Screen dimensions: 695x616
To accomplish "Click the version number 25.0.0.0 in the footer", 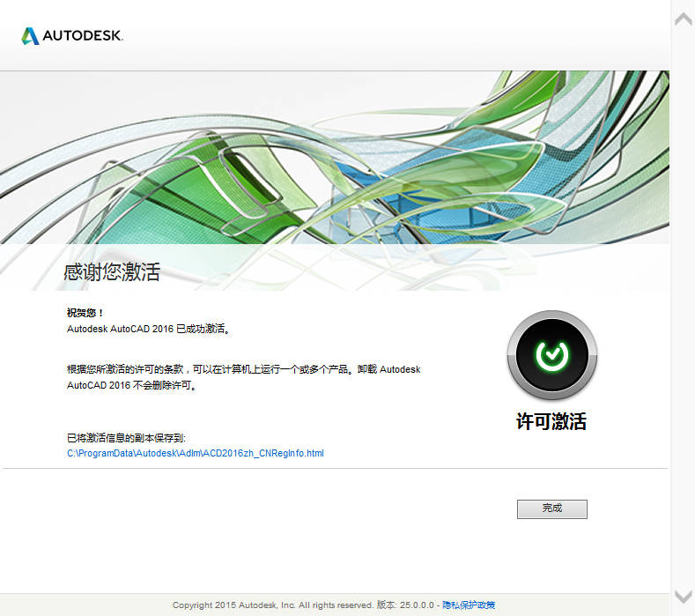I will click(x=418, y=605).
